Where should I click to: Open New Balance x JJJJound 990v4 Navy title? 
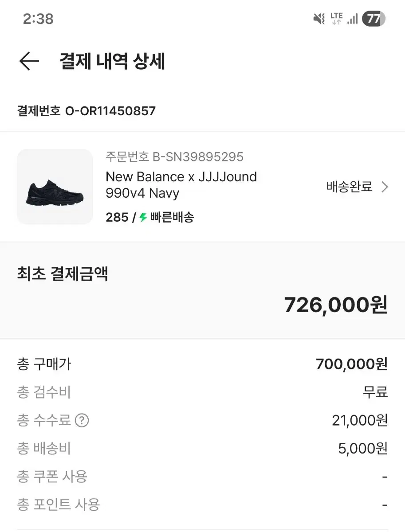(181, 185)
